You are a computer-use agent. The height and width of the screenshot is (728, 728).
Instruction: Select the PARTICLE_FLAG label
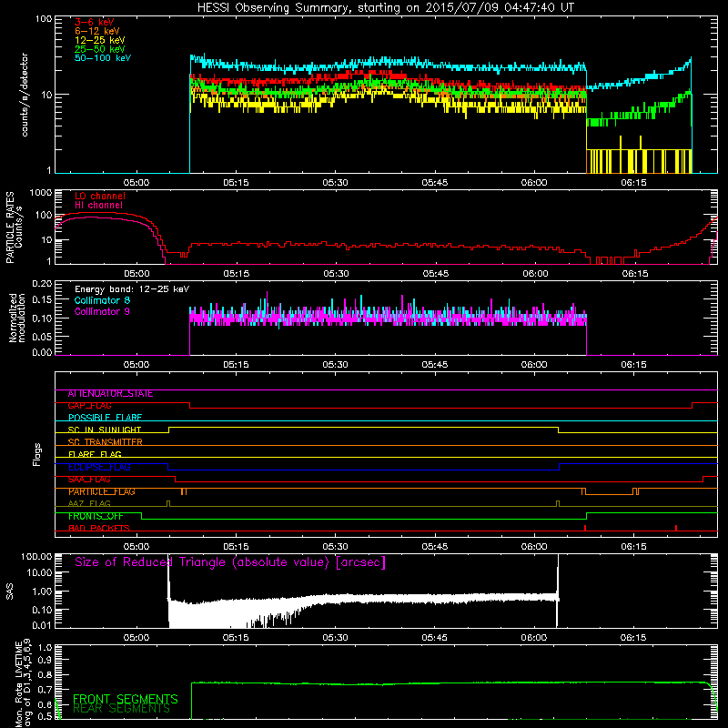(102, 491)
